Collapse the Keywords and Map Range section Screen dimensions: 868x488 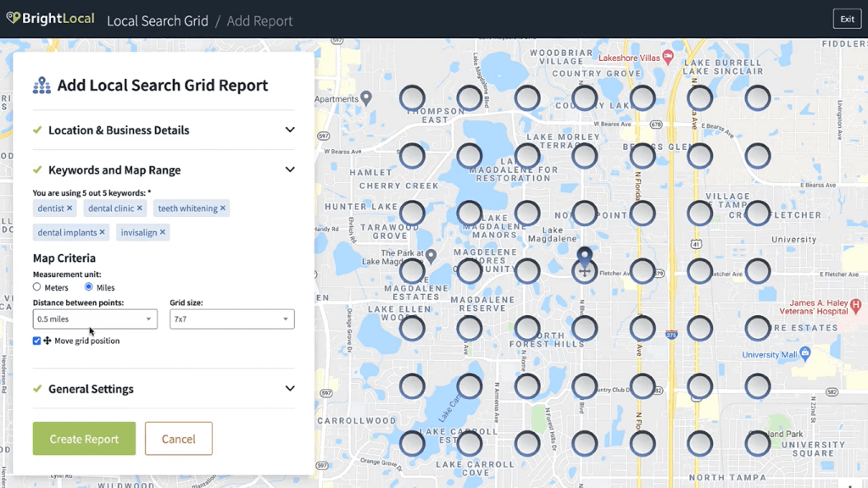(291, 169)
